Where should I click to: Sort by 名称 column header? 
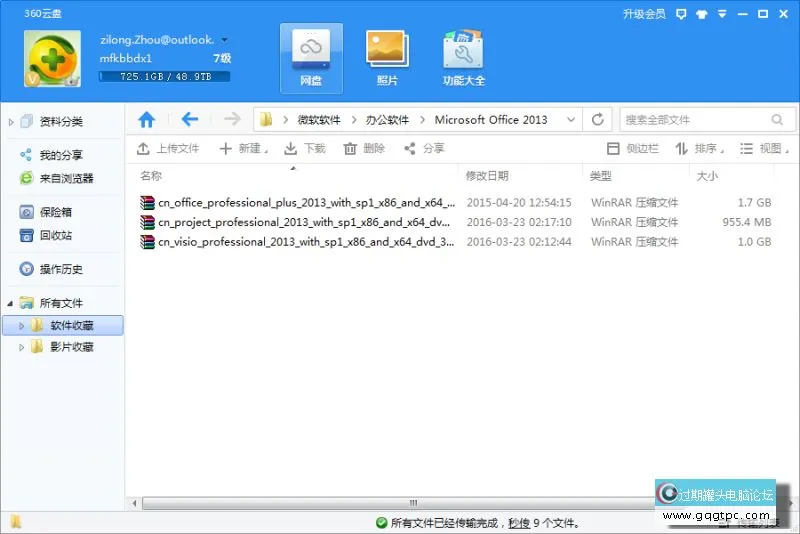(151, 176)
